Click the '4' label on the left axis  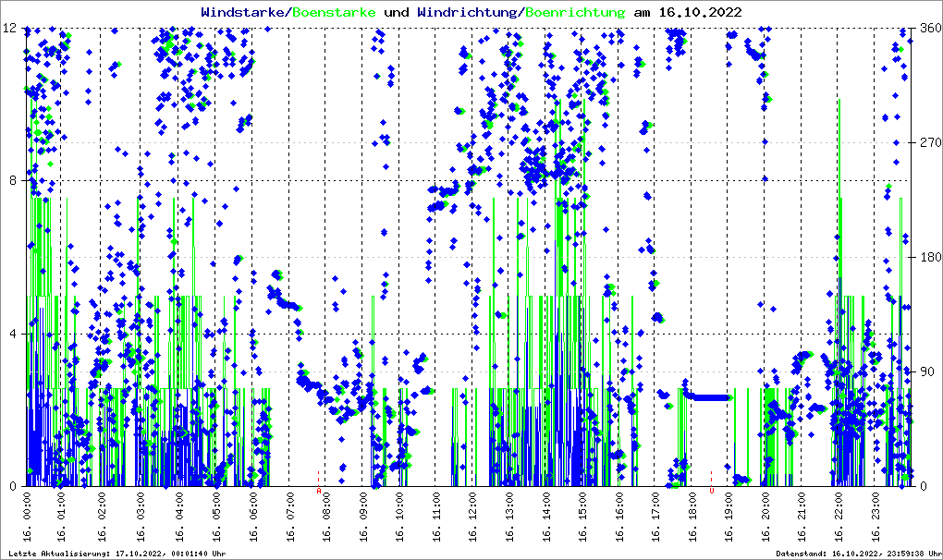click(15, 334)
